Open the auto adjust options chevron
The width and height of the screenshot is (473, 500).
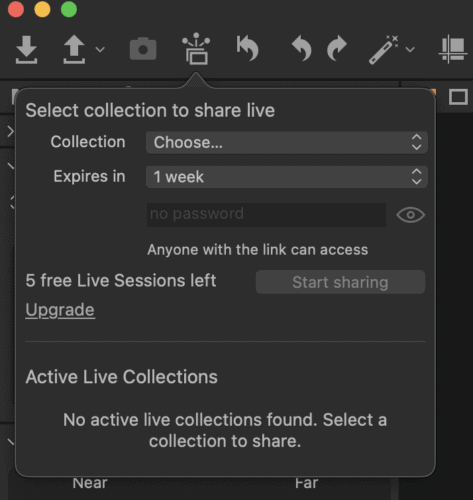point(410,50)
